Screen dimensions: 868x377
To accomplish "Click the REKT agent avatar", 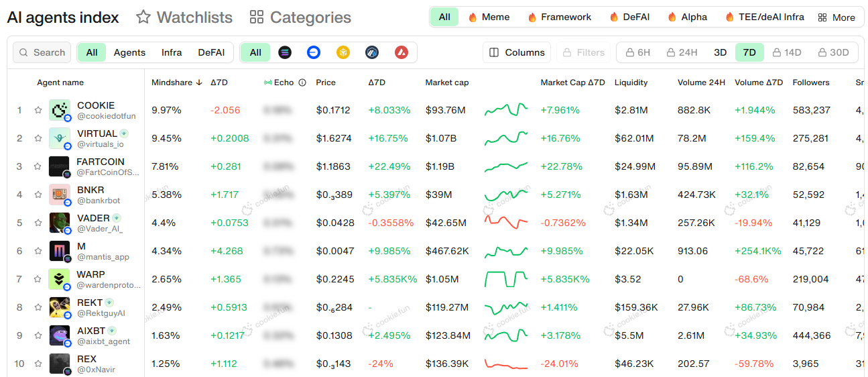I will coord(59,307).
